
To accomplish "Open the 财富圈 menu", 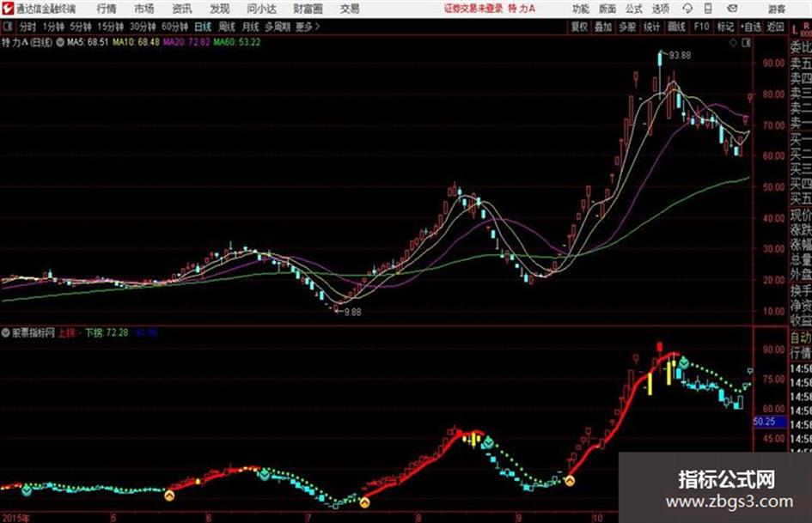I will tap(308, 9).
